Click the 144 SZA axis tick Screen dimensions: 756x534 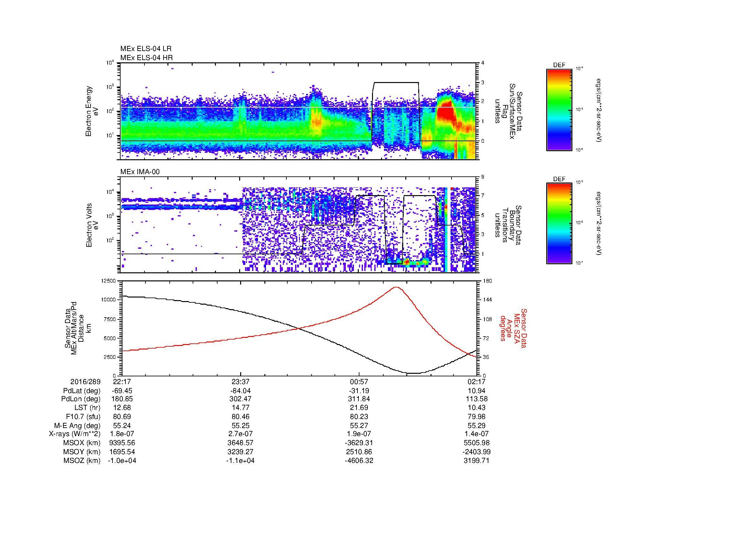click(487, 300)
